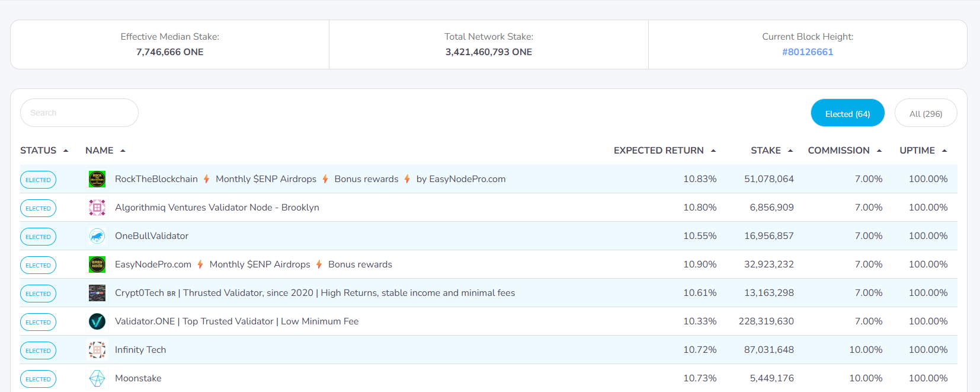This screenshot has width=980, height=392.
Task: Open the Validator.ONE validator row name
Action: pyautogui.click(x=236, y=321)
